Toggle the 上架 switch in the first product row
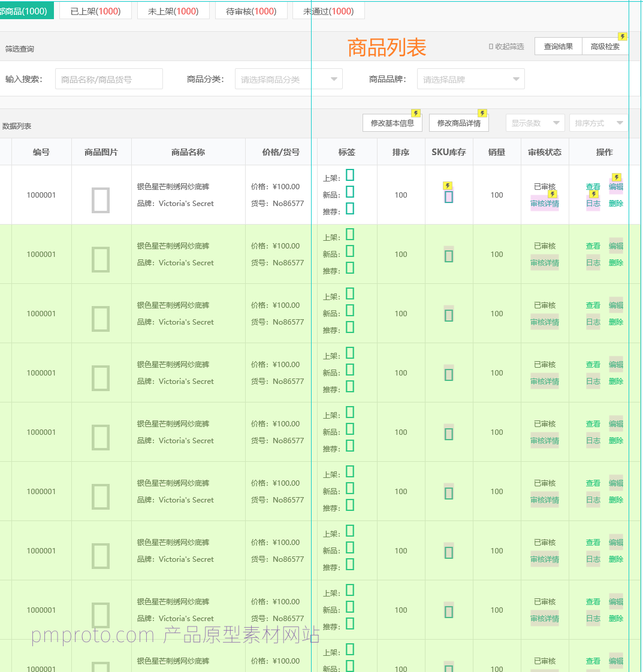This screenshot has width=643, height=672. (x=350, y=175)
